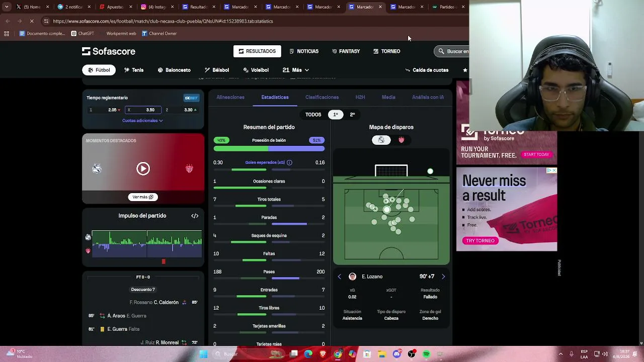This screenshot has width=644, height=362.
Task: Open Microsoft Edge from the taskbar
Action: pyautogui.click(x=308, y=354)
